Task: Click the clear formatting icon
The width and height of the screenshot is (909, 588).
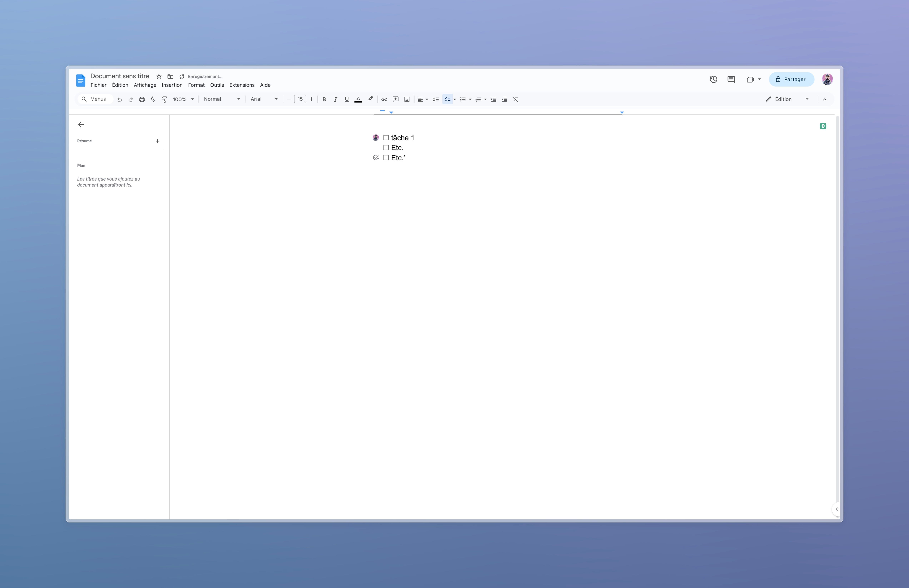Action: coord(516,99)
